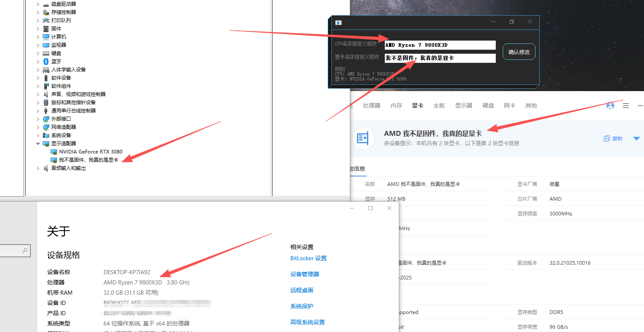
Task: Open the 高级系统设置 link
Action: click(308, 322)
